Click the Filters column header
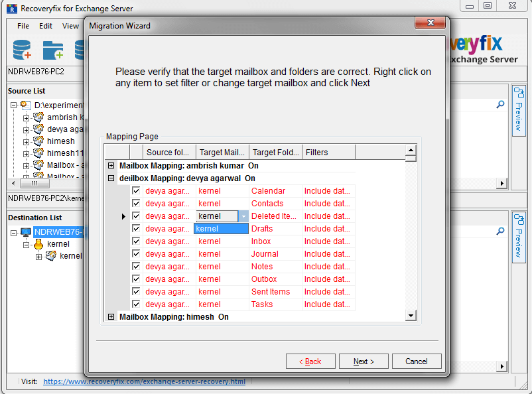Screen dimensions: 532x394 pos(328,153)
